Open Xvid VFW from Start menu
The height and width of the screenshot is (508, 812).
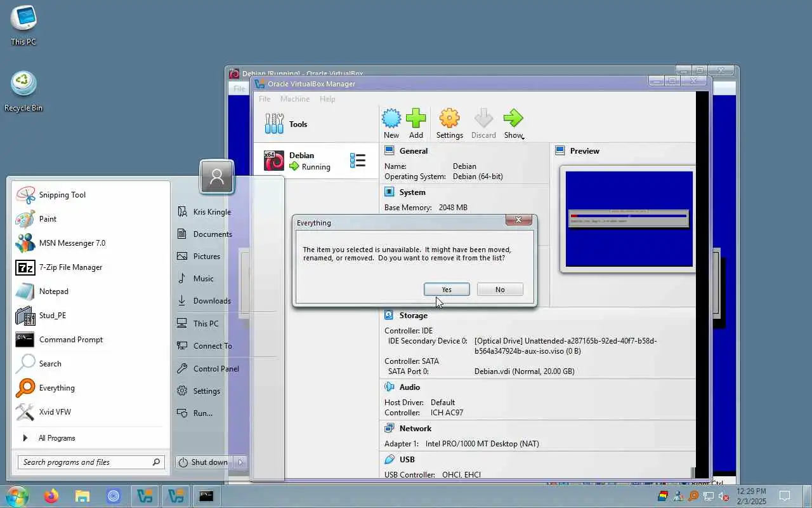coord(91,412)
